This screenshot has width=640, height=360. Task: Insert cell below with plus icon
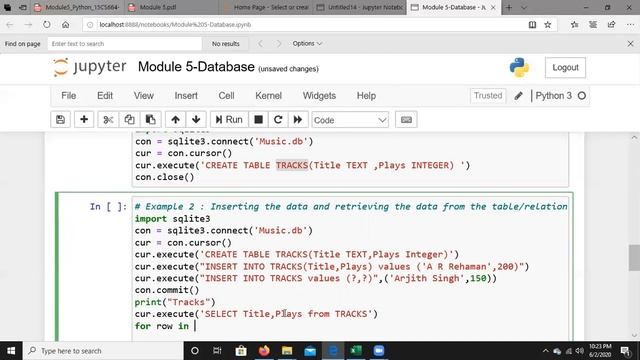84,120
